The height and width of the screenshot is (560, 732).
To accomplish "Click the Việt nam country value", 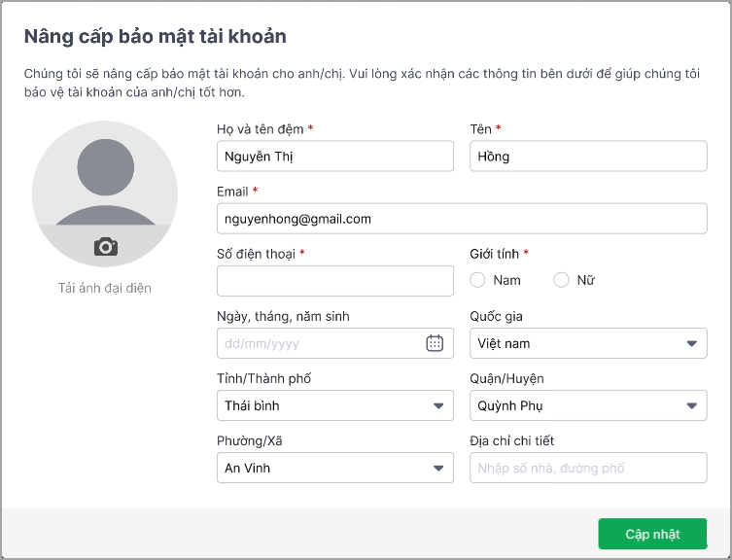I will (x=504, y=343).
